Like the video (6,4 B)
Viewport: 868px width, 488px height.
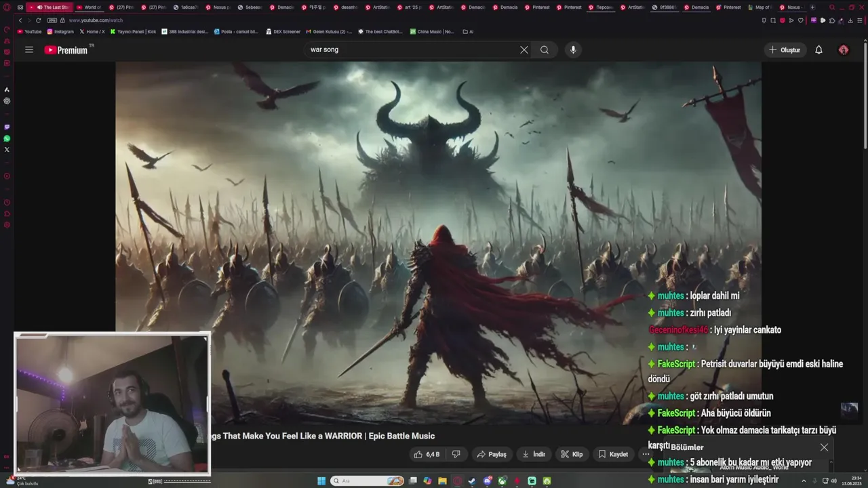(427, 454)
